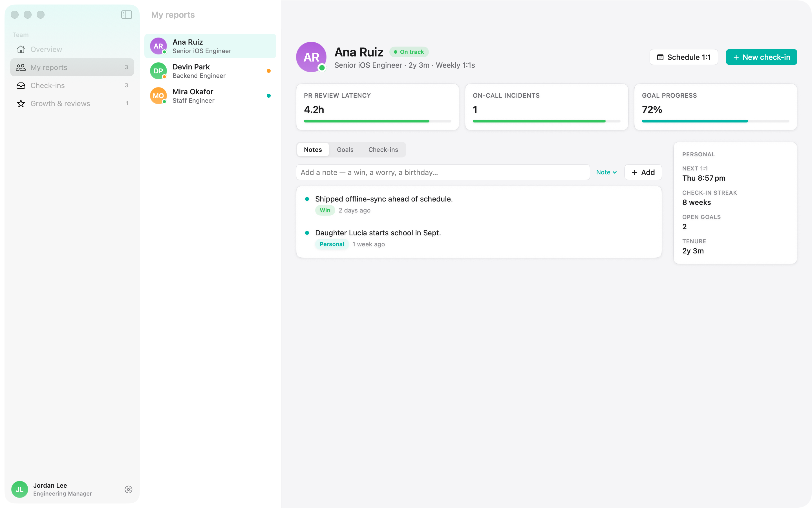Click the Overview home icon
This screenshot has height=508, width=812.
click(21, 49)
